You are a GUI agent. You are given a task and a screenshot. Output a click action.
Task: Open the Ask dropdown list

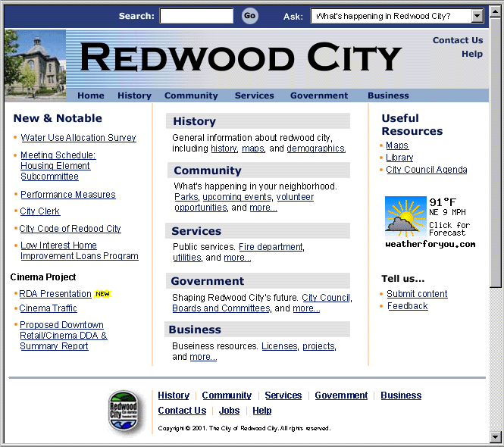click(477, 16)
